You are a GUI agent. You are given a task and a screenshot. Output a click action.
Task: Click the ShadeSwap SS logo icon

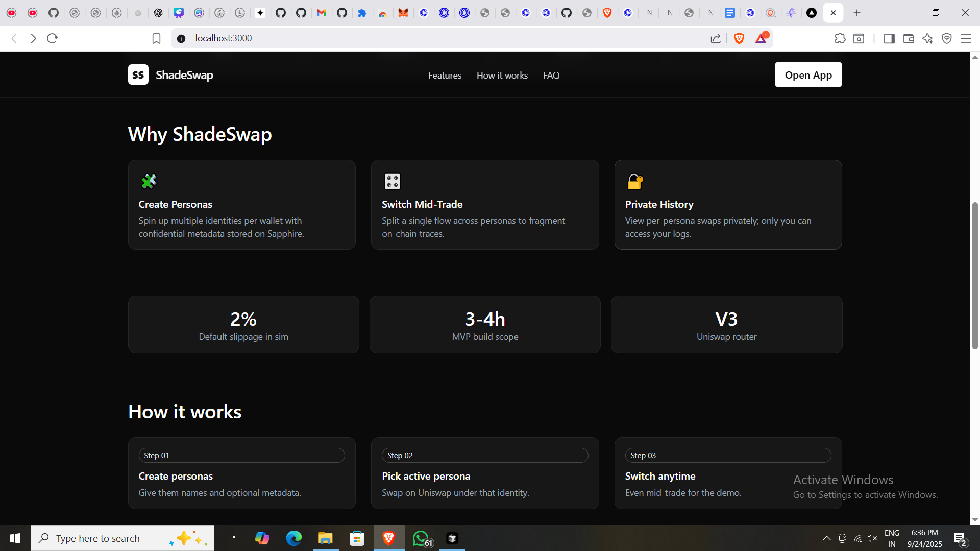coord(138,75)
